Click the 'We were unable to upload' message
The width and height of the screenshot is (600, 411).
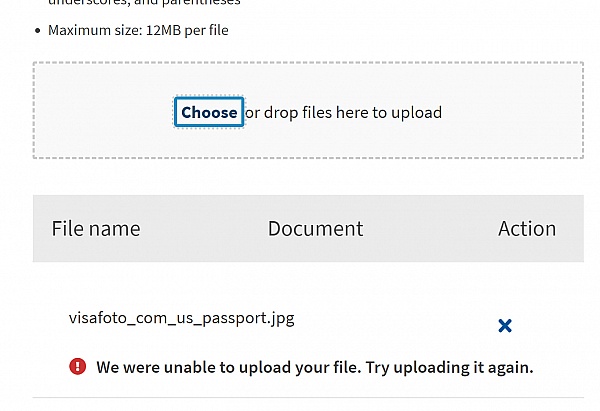(228, 367)
